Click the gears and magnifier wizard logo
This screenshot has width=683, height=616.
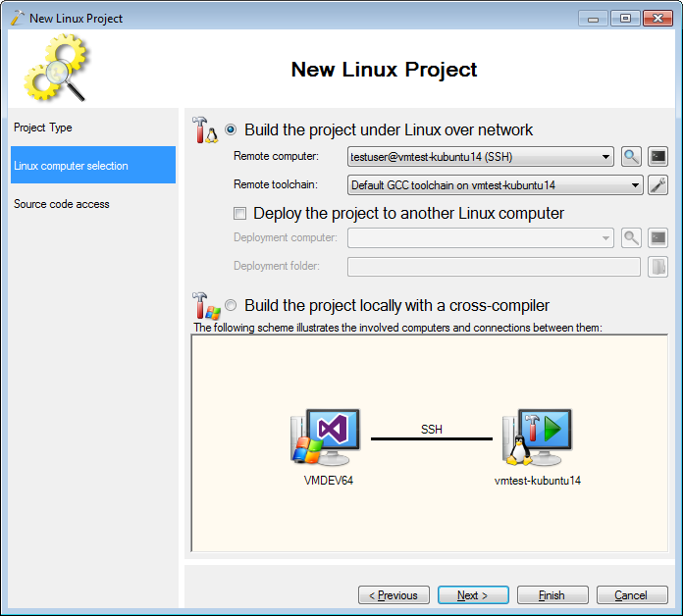57,68
